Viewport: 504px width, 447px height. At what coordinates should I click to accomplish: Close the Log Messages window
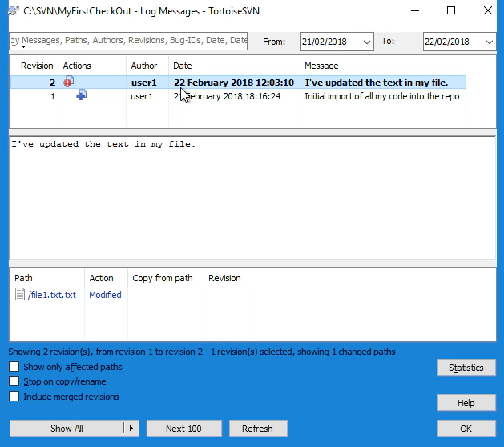[488, 10]
